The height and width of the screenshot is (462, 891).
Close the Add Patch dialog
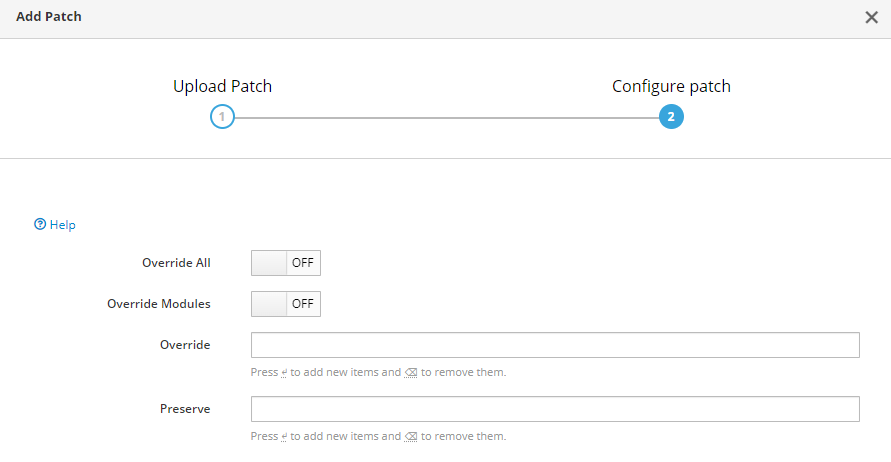[871, 17]
